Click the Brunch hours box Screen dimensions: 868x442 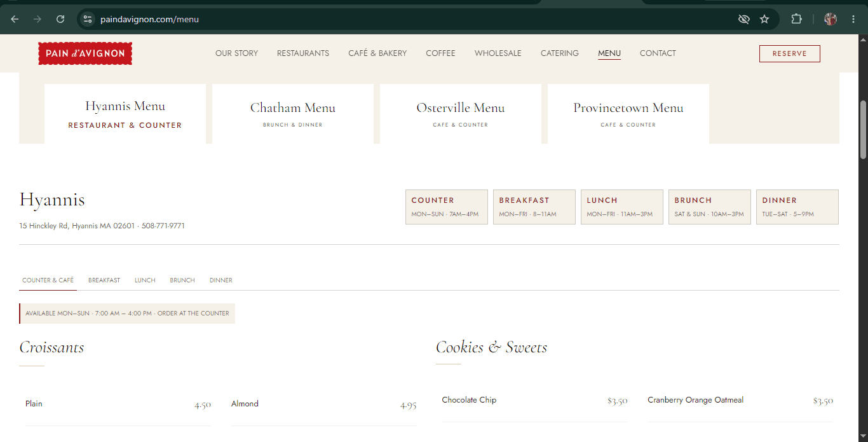[710, 207]
